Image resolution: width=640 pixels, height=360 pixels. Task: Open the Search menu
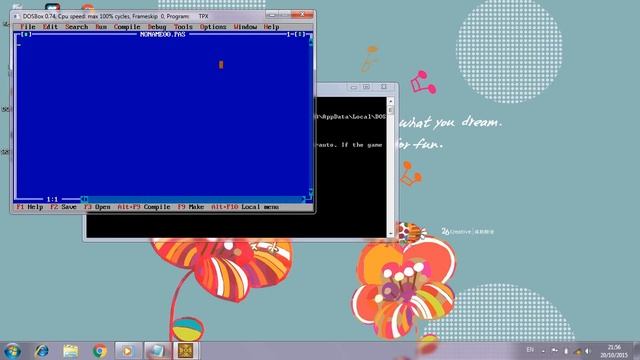click(x=77, y=27)
